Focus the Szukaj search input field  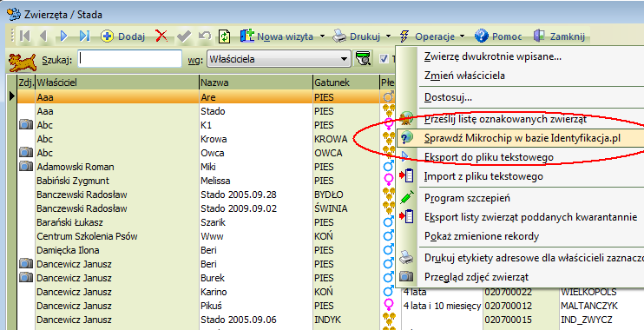[130, 59]
